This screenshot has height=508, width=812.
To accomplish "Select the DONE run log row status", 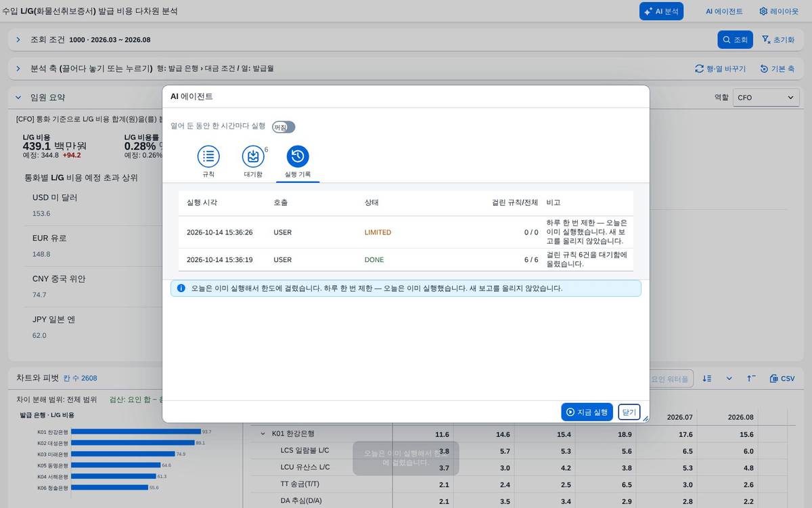I will coord(374,259).
